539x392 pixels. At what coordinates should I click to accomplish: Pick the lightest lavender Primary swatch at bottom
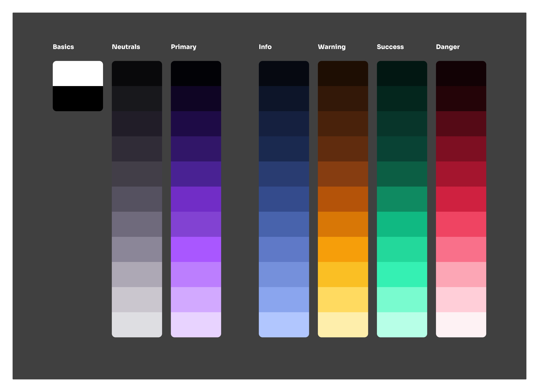click(x=196, y=324)
